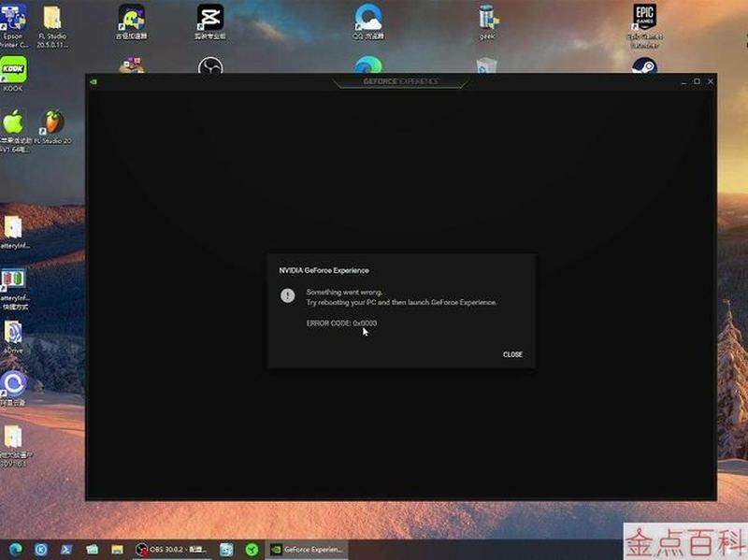This screenshot has height=560, width=748.
Task: Click the "Try rebooting your PC" message line
Action: [x=401, y=302]
